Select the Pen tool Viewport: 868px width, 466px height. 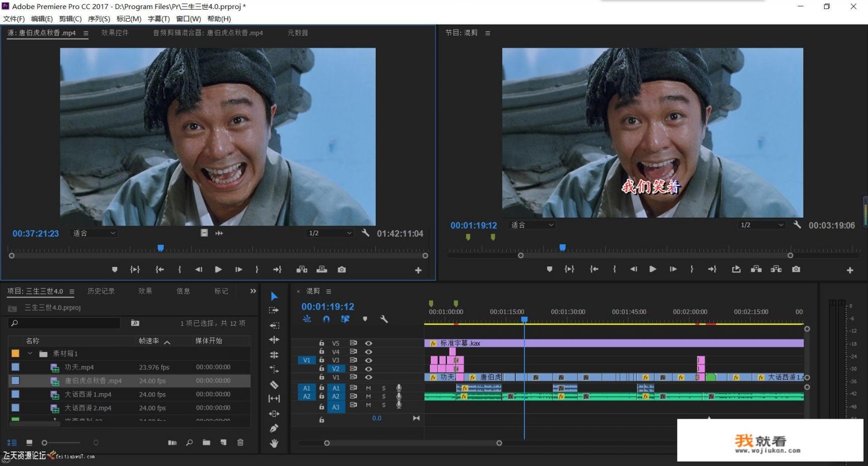click(x=274, y=428)
